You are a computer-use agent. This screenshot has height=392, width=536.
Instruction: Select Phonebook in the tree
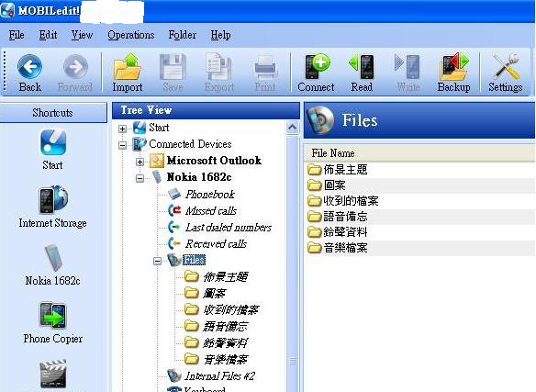click(x=210, y=195)
